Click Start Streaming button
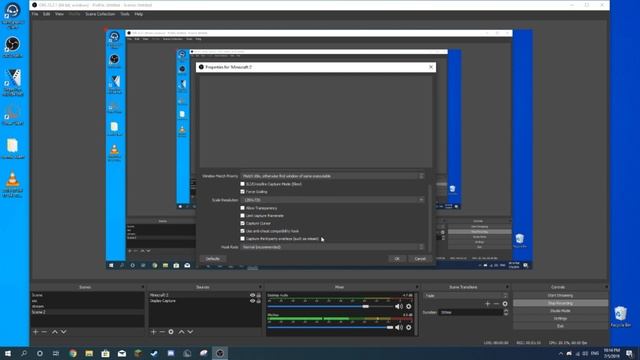This screenshot has height=360, width=640. pyautogui.click(x=560, y=295)
